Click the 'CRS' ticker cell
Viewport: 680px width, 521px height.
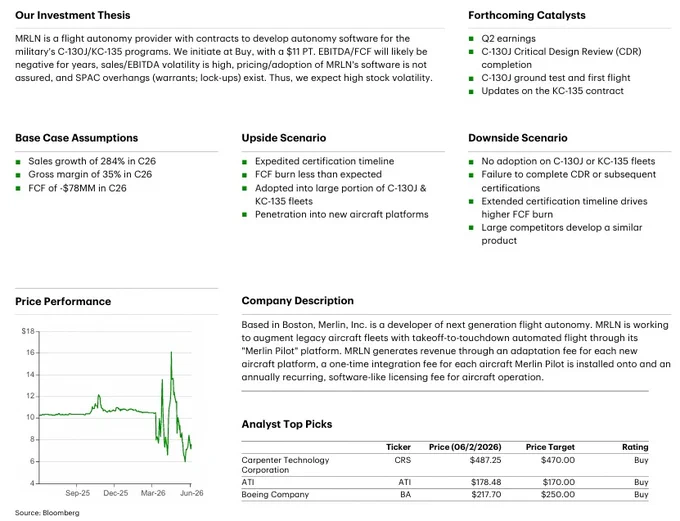[x=402, y=460]
